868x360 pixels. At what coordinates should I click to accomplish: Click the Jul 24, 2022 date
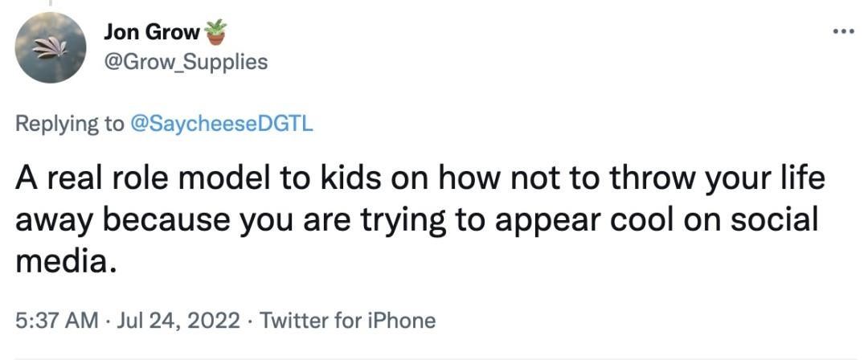pyautogui.click(x=178, y=320)
